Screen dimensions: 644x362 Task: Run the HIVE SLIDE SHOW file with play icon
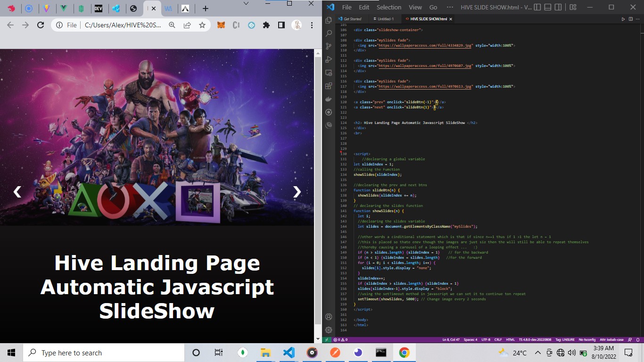[623, 19]
